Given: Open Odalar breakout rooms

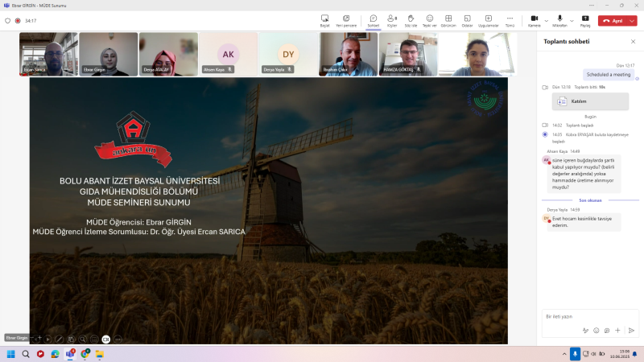Looking at the screenshot, I should (x=468, y=21).
